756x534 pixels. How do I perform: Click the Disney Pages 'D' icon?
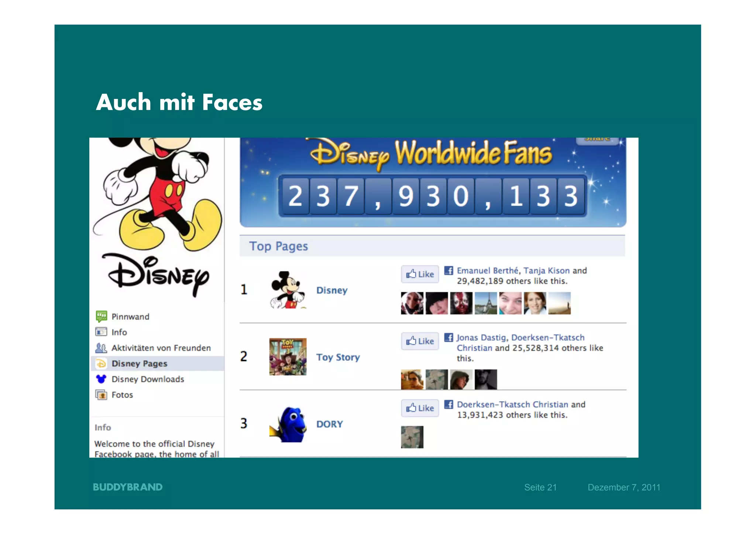pos(101,364)
